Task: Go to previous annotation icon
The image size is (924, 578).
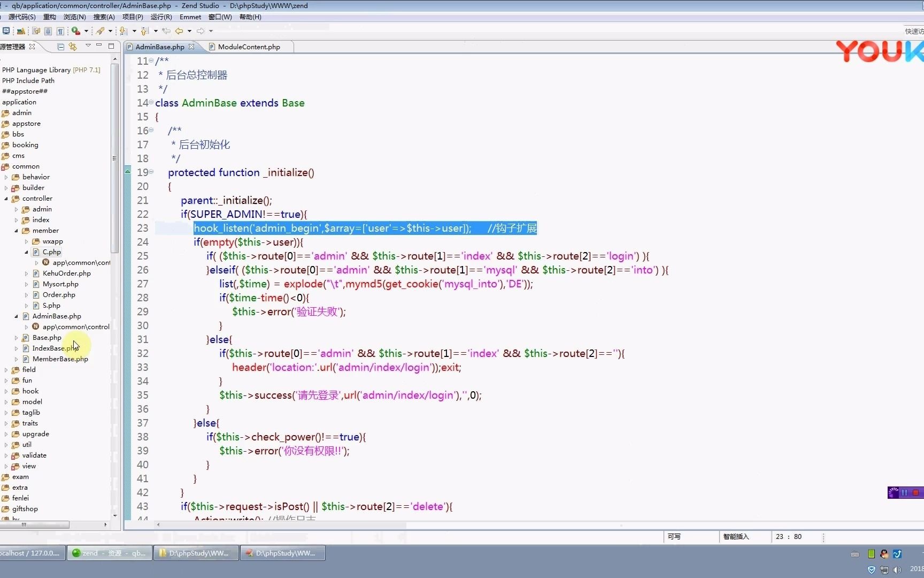Action: tap(145, 31)
